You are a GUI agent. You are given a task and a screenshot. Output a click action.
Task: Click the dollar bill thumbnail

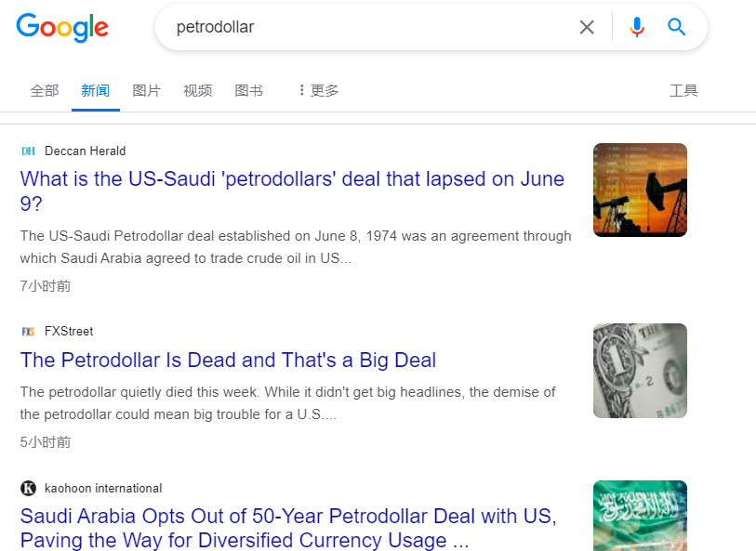(640, 370)
